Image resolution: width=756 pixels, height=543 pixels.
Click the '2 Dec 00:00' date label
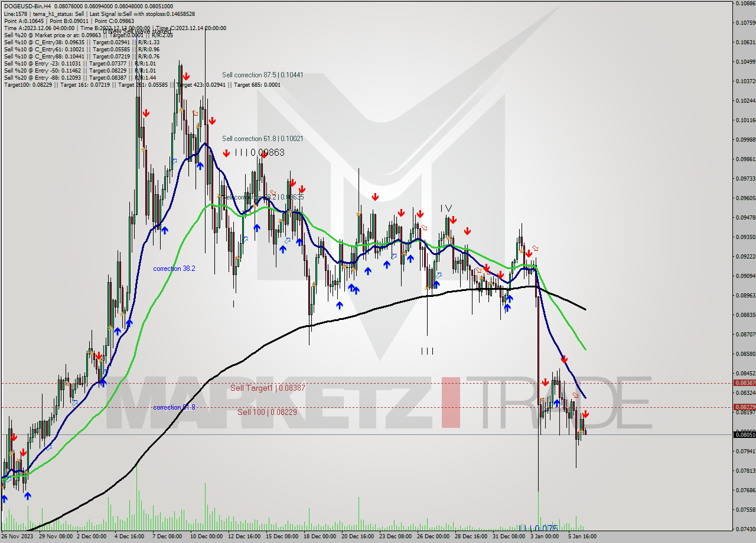(x=92, y=537)
